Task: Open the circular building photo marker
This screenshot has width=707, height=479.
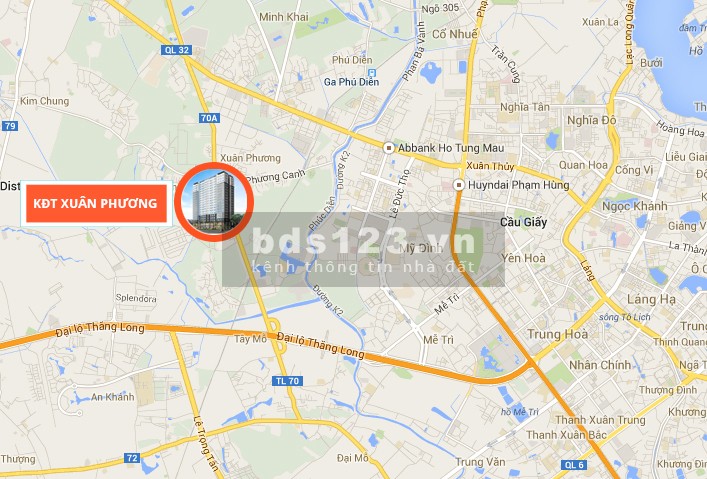Action: [214, 202]
